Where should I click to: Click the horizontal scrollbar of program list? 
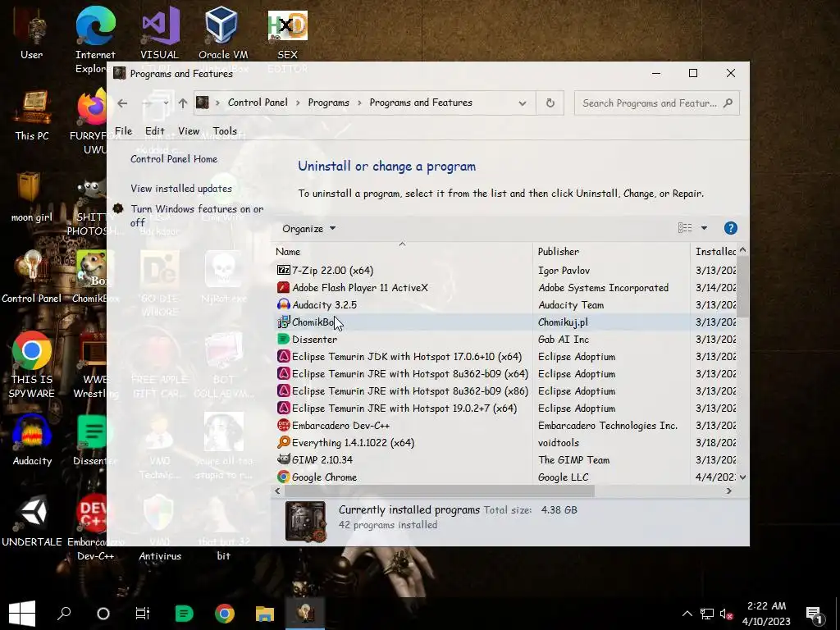(x=440, y=491)
